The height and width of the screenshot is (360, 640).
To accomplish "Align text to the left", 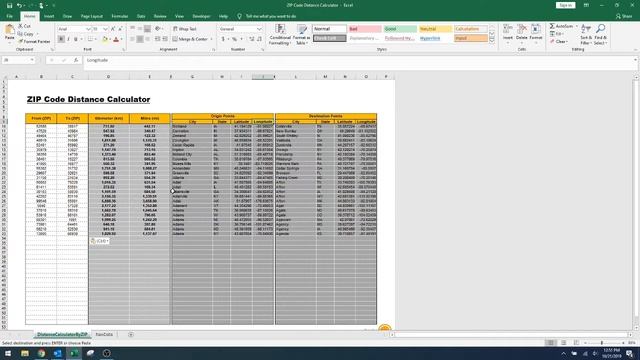I will tap(132, 39).
